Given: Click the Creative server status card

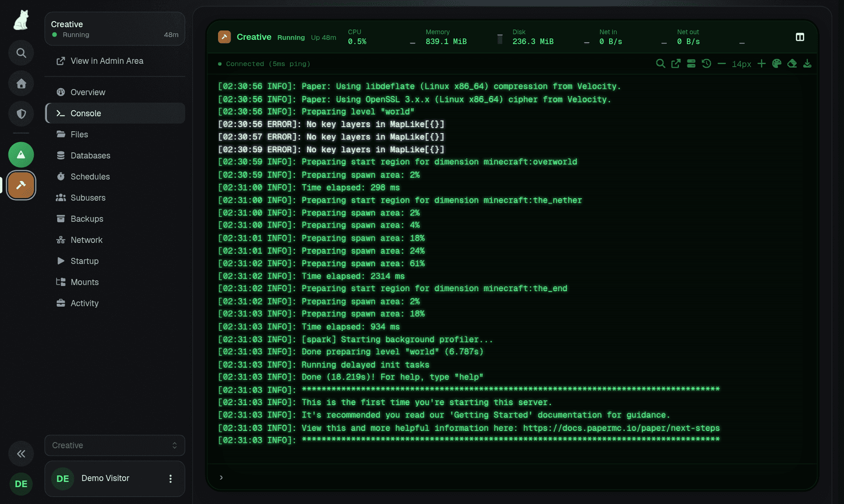Looking at the screenshot, I should pos(115,29).
